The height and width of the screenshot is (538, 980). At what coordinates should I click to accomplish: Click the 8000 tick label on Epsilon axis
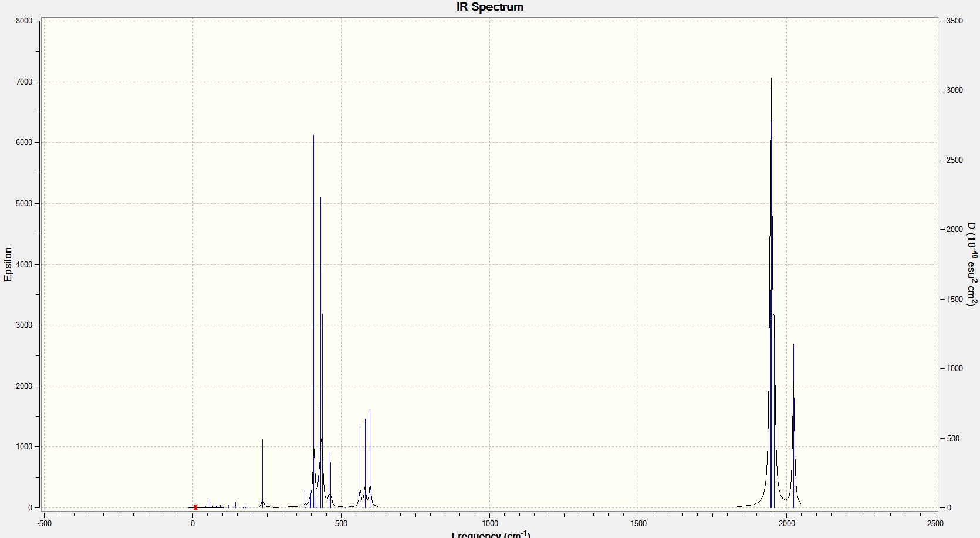[24, 21]
